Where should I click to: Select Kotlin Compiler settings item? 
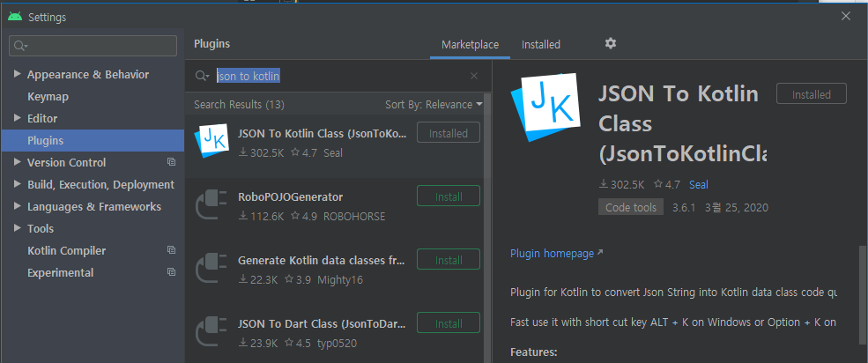(66, 251)
